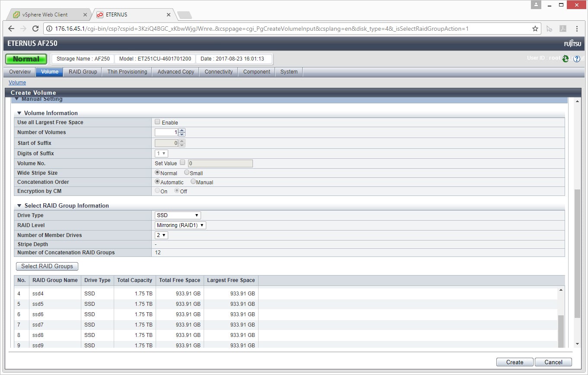This screenshot has height=375, width=588.
Task: Open Number of Member Drives dropdown
Action: point(161,235)
